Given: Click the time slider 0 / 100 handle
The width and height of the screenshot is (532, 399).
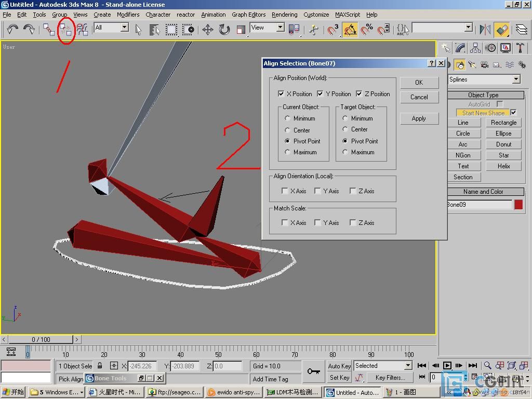Looking at the screenshot, I should pyautogui.click(x=41, y=339).
